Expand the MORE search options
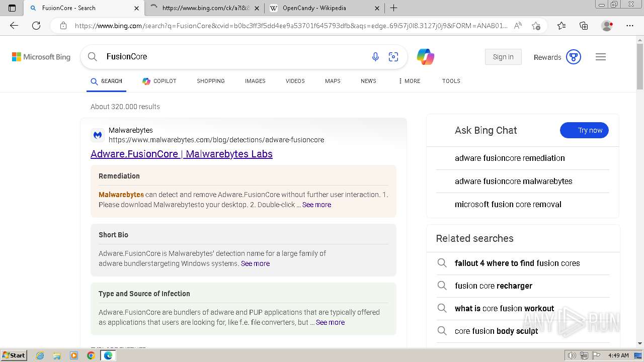Image resolution: width=644 pixels, height=362 pixels. [x=409, y=81]
